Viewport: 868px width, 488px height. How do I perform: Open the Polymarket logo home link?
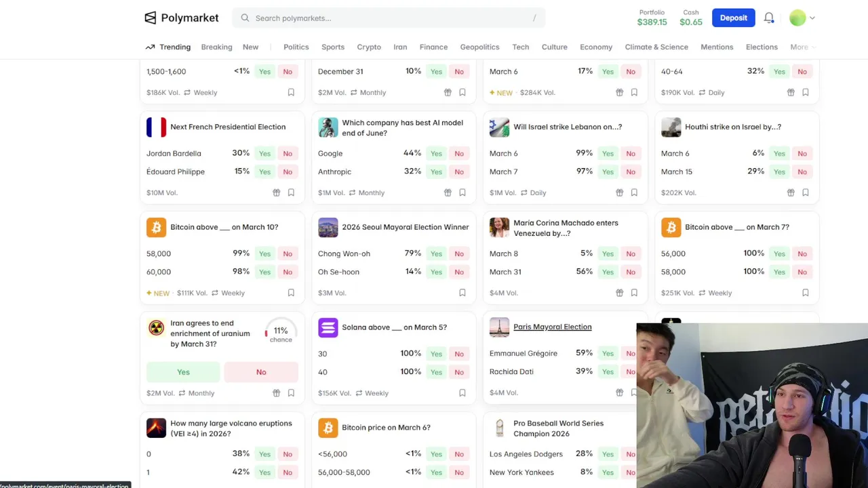pyautogui.click(x=182, y=18)
